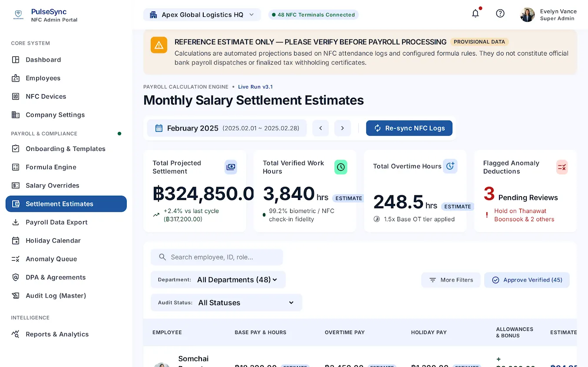Click the Re-sync NFC Logs button

click(409, 128)
